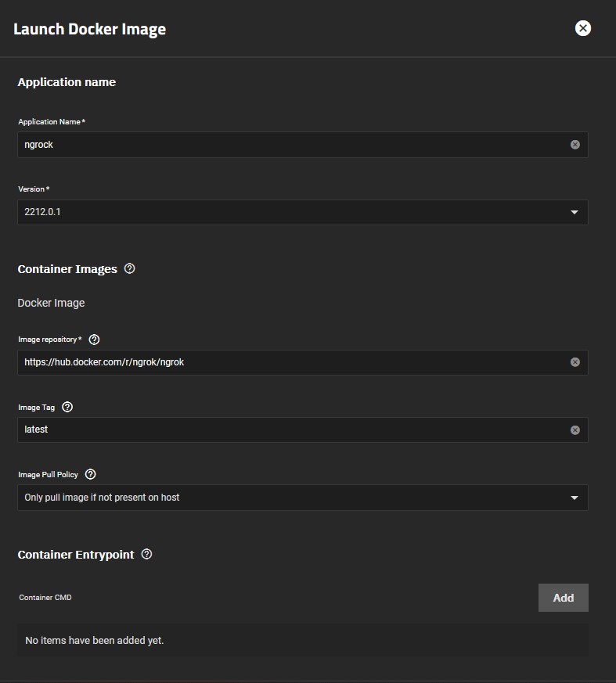This screenshot has height=683, width=616.
Task: Select the 'Only pull image if not present' box
Action: [x=303, y=498]
